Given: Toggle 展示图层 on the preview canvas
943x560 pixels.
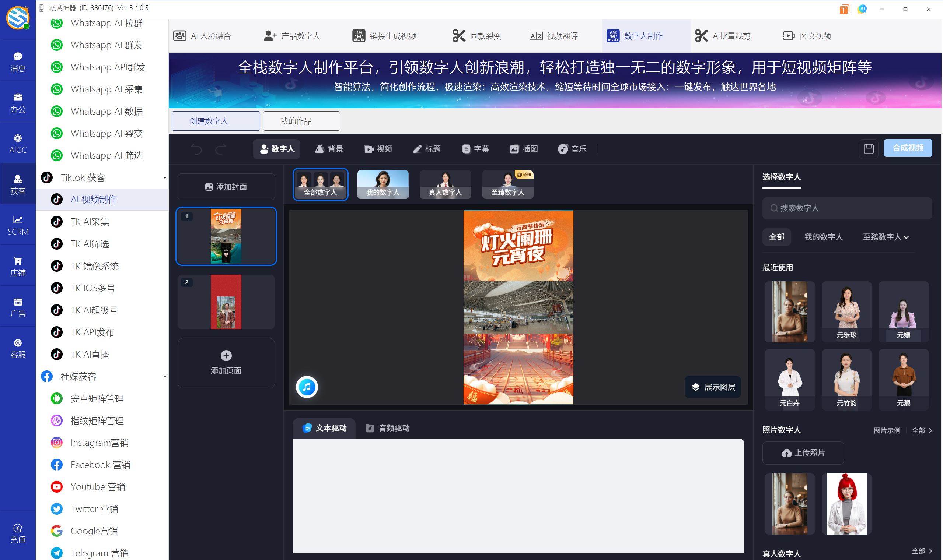Looking at the screenshot, I should tap(712, 387).
